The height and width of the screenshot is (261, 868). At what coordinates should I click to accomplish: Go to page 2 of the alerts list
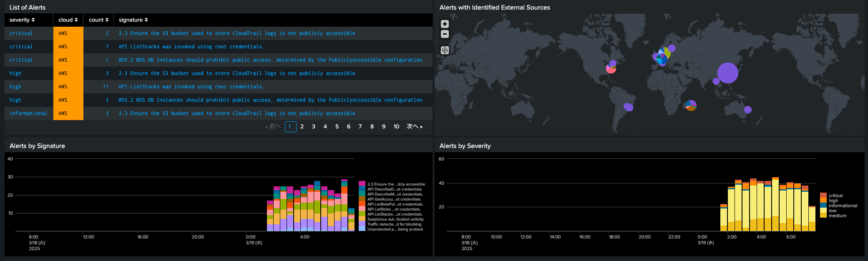[302, 126]
